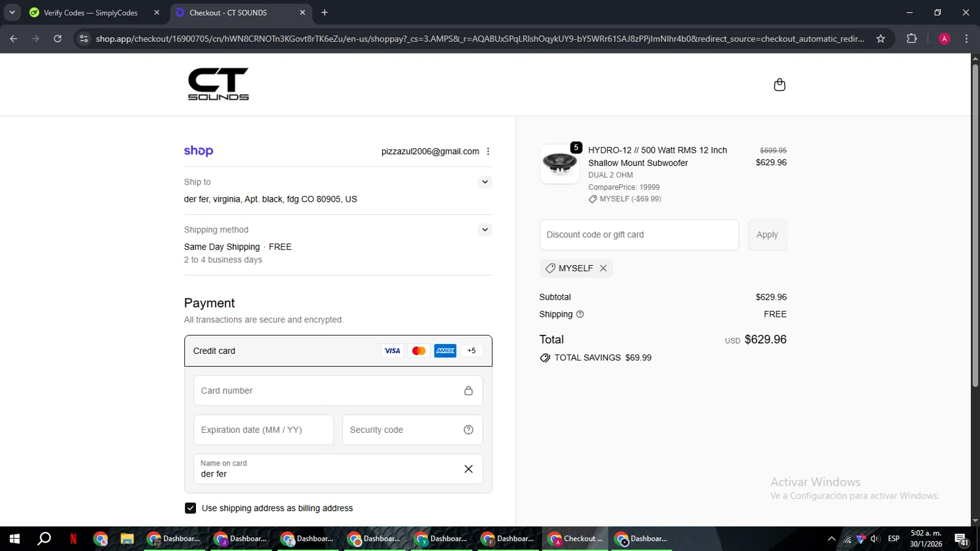Screen dimensions: 980x551
Task: Click the CT Sounds logo
Action: [218, 84]
